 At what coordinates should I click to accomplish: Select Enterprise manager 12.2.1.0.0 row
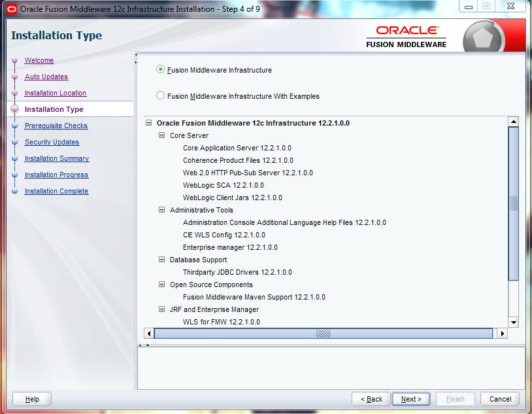point(230,247)
